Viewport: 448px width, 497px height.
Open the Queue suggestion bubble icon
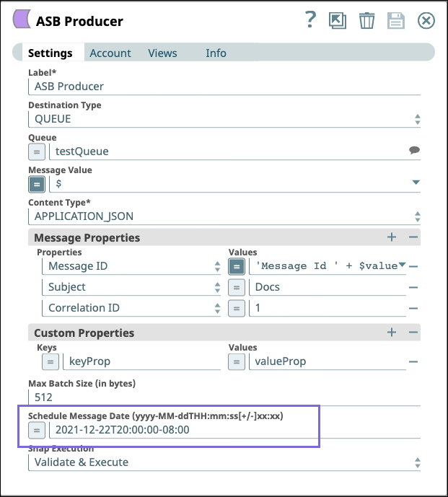pos(414,150)
